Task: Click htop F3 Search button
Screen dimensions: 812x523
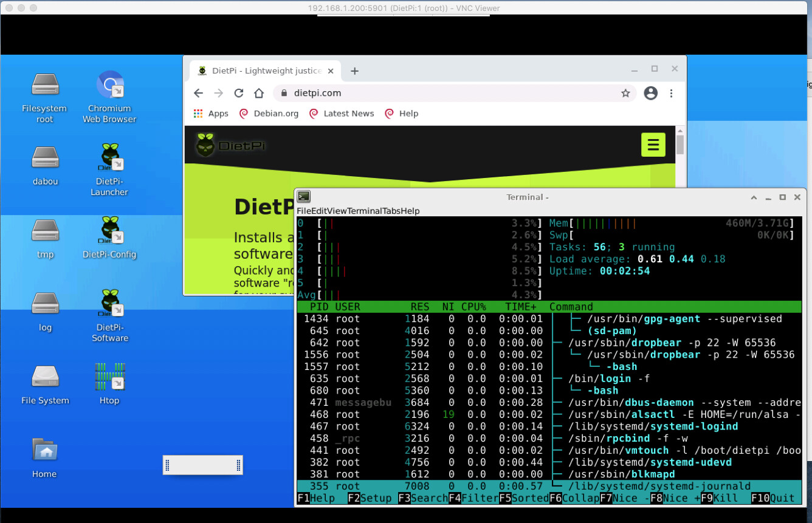Action: point(423,498)
